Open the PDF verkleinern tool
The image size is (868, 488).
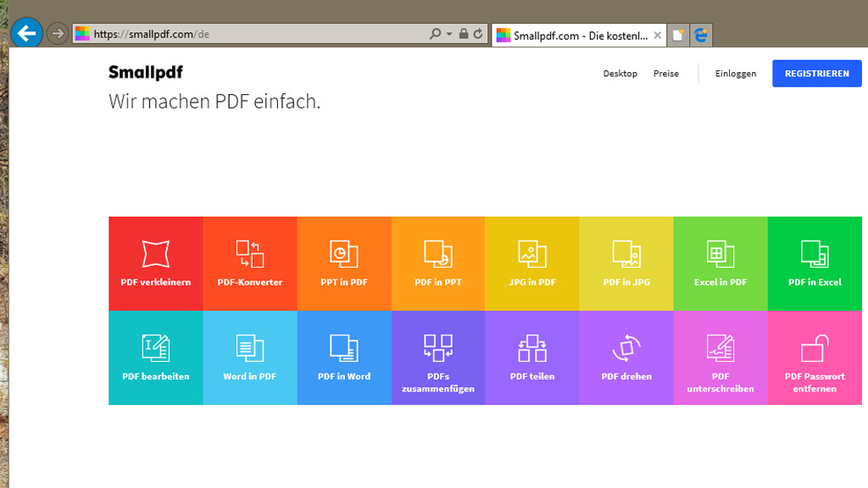pyautogui.click(x=155, y=263)
